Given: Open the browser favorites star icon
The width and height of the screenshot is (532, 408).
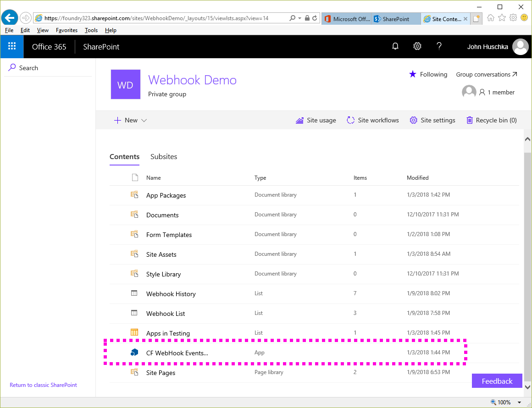Looking at the screenshot, I should click(x=502, y=17).
